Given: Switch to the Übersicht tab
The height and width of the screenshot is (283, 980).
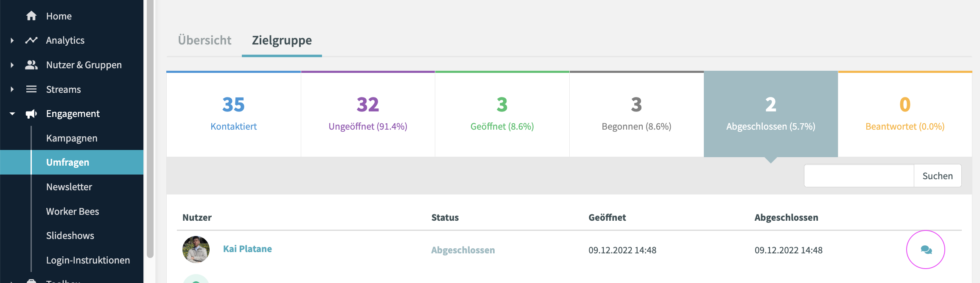Looking at the screenshot, I should [x=204, y=40].
